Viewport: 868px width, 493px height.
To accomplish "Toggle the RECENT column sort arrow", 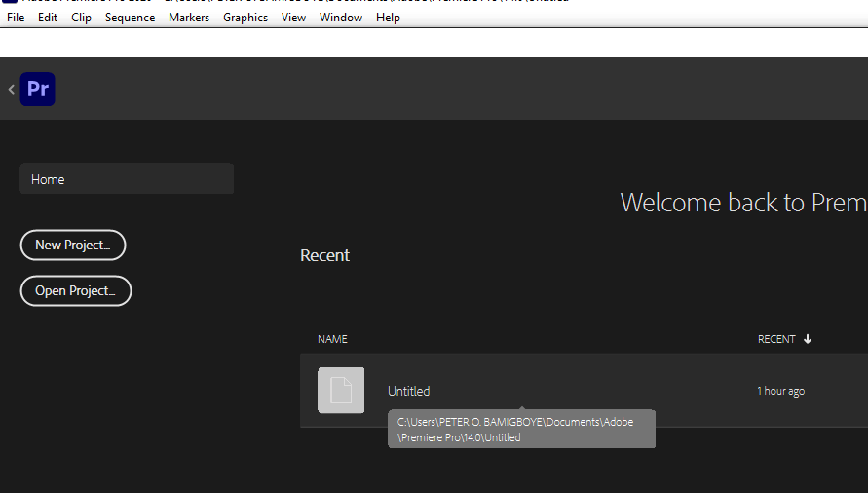I will [x=808, y=339].
